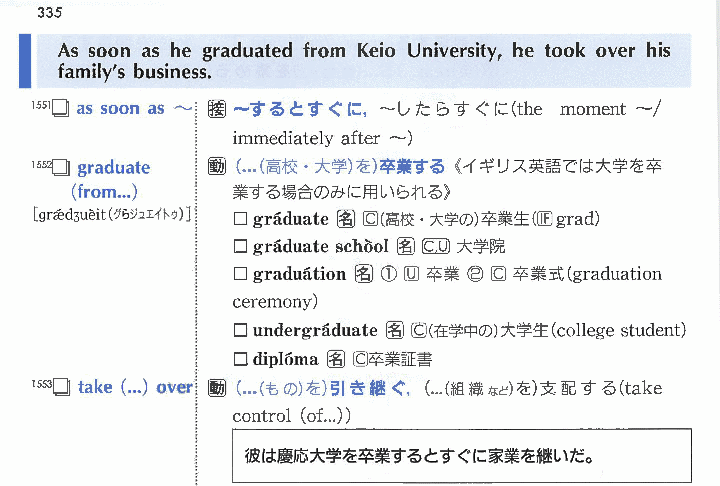720x486 pixels.
Task: Click the 接 conjunction icon beside "as soon as"
Action: point(217,109)
